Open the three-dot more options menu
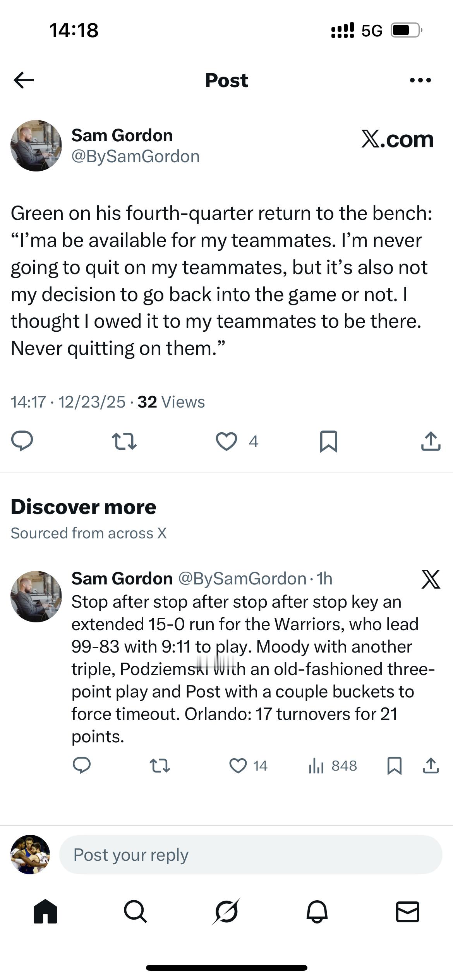The height and width of the screenshot is (980, 453). point(420,80)
